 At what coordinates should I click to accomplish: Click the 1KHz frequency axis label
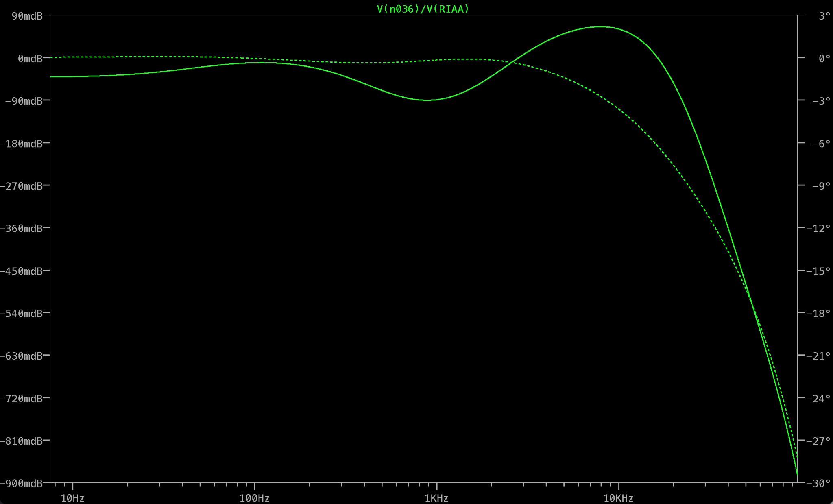[x=436, y=498]
